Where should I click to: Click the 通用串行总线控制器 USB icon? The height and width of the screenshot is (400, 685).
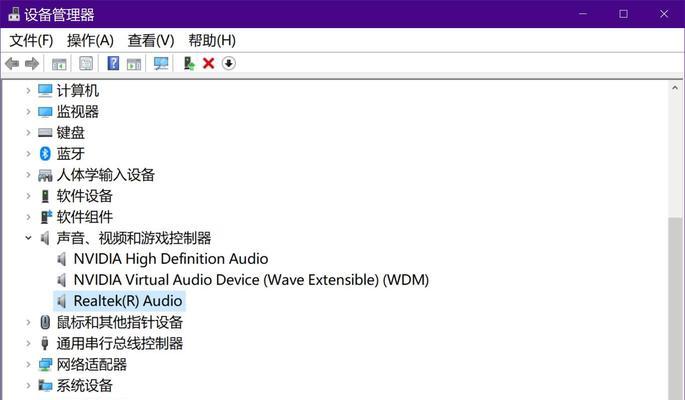point(45,343)
